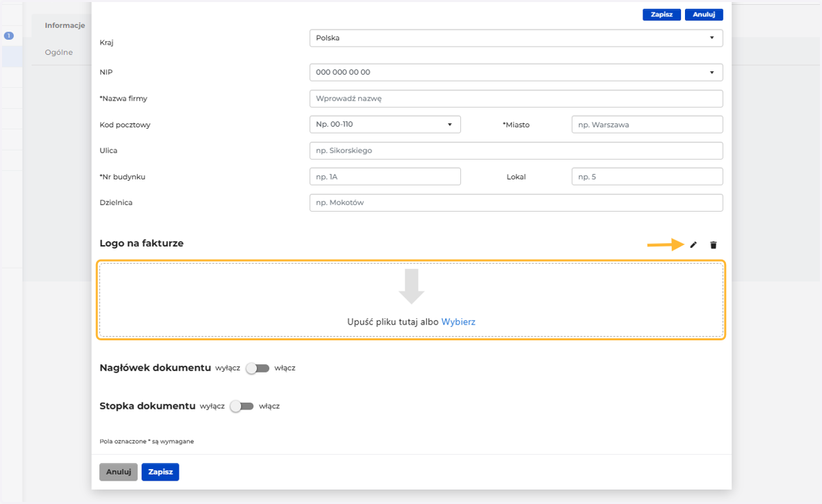Image resolution: width=822 pixels, height=504 pixels.
Task: Click the top Zapisz button
Action: click(662, 14)
